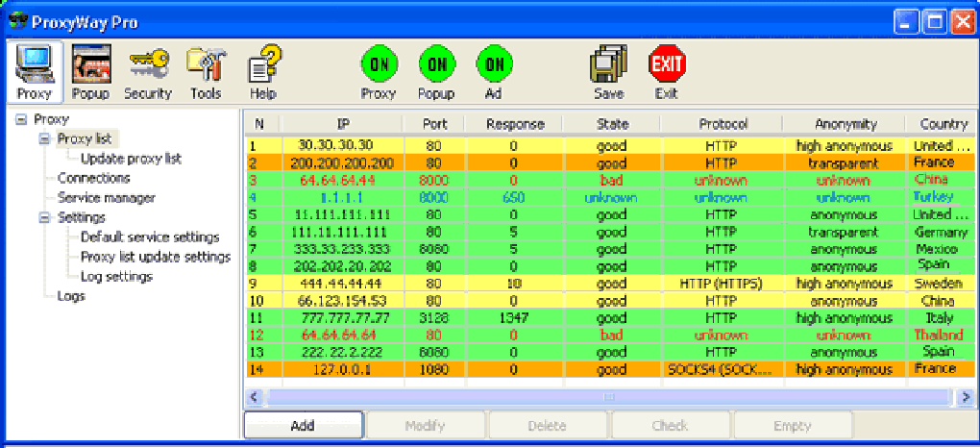Open Log settings
Viewport: 980px width, 448px height.
point(116,277)
